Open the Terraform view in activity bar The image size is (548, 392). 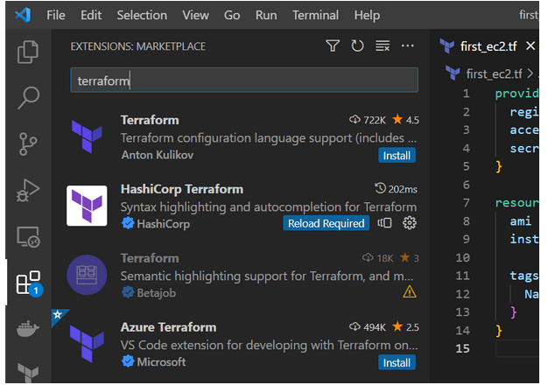28,373
